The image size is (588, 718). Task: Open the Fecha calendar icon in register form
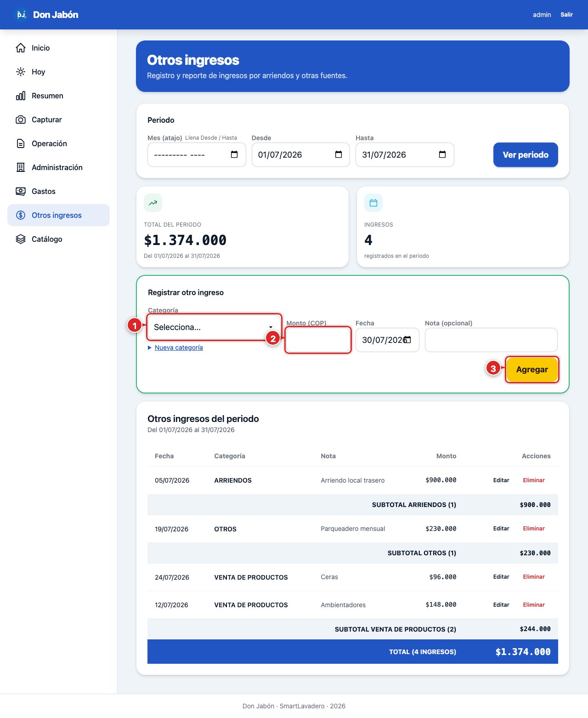(x=407, y=340)
